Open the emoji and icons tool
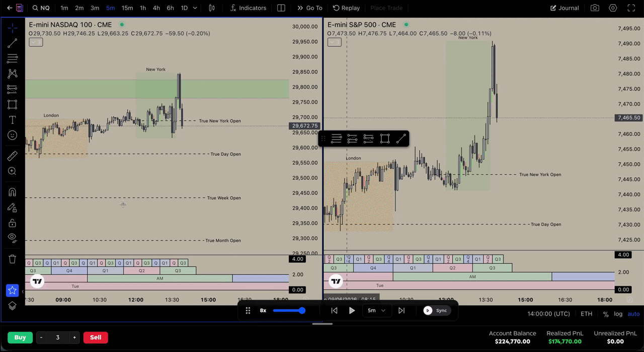 tap(13, 135)
